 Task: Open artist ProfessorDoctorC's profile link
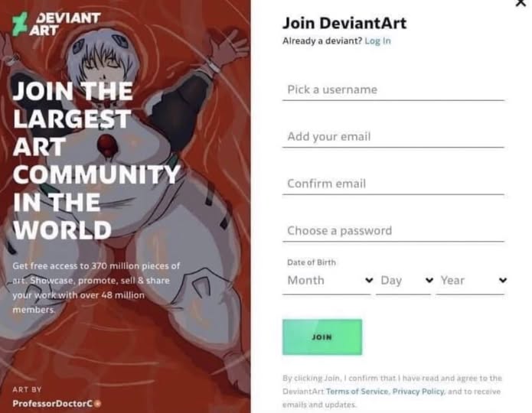[53, 404]
